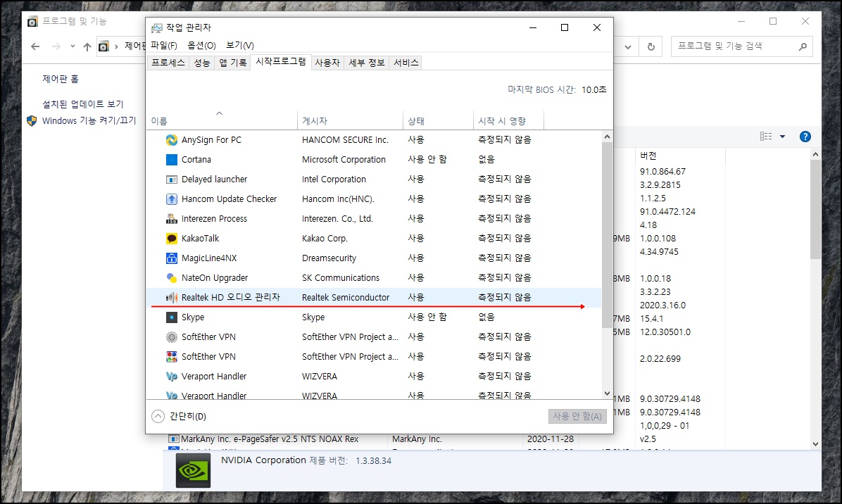Click the Interezen Process icon
The width and height of the screenshot is (842, 504).
click(x=171, y=219)
